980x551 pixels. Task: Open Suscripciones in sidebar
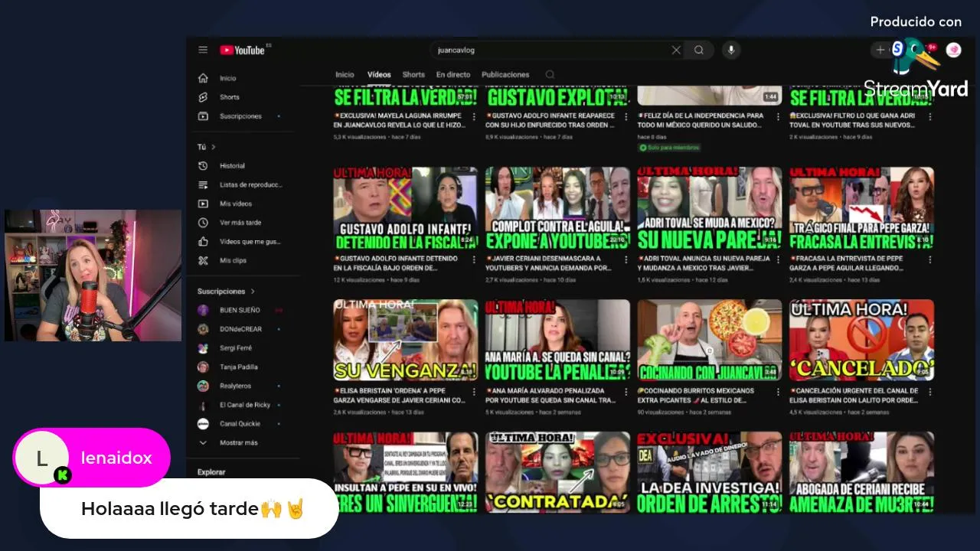(240, 116)
